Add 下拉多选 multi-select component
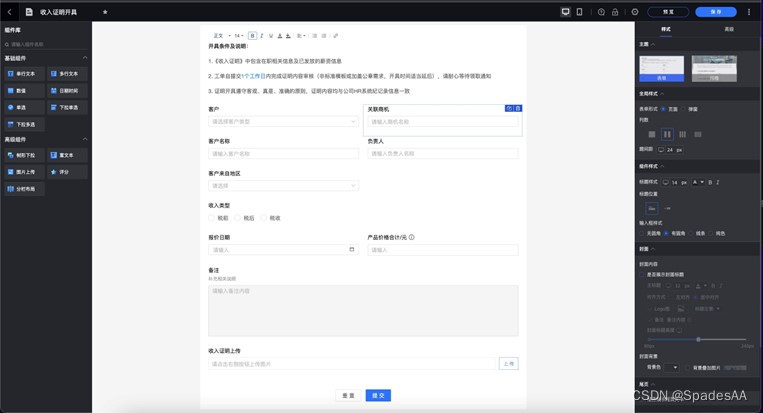 point(24,125)
